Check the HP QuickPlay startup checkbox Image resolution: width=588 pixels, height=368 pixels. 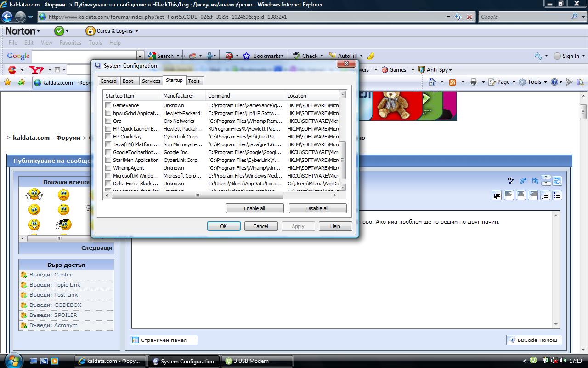click(x=108, y=137)
